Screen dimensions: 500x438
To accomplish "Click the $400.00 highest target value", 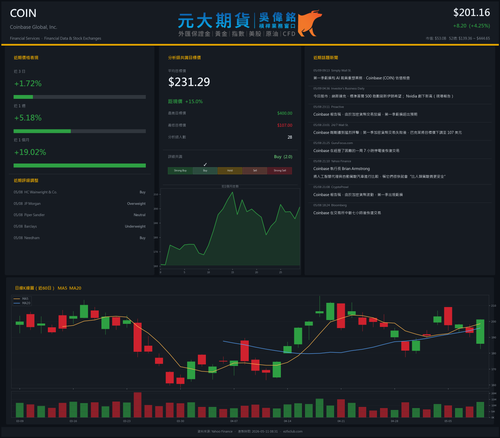I will pyautogui.click(x=285, y=113).
